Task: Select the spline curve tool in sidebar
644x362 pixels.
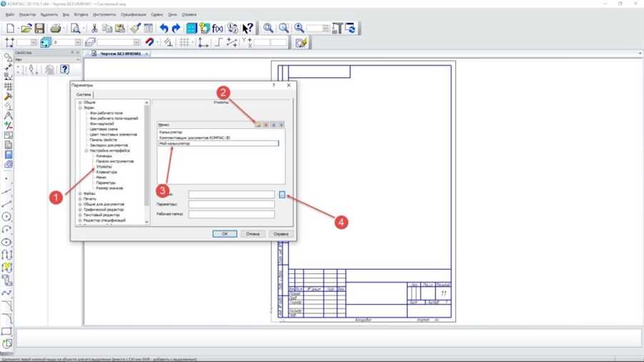Action: pos(6,293)
